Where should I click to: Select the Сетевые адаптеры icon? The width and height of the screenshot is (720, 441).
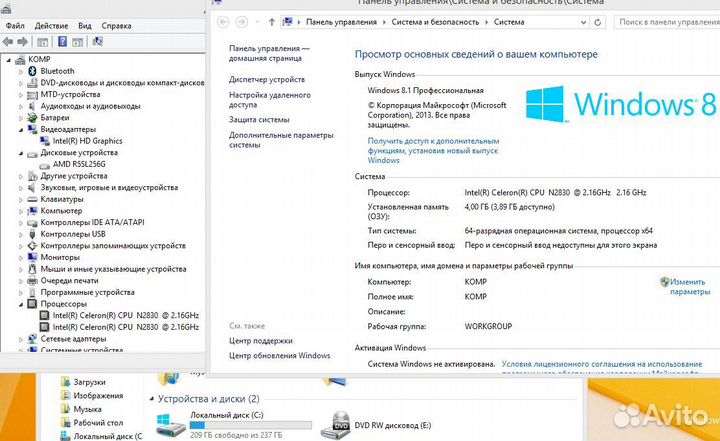click(x=32, y=339)
